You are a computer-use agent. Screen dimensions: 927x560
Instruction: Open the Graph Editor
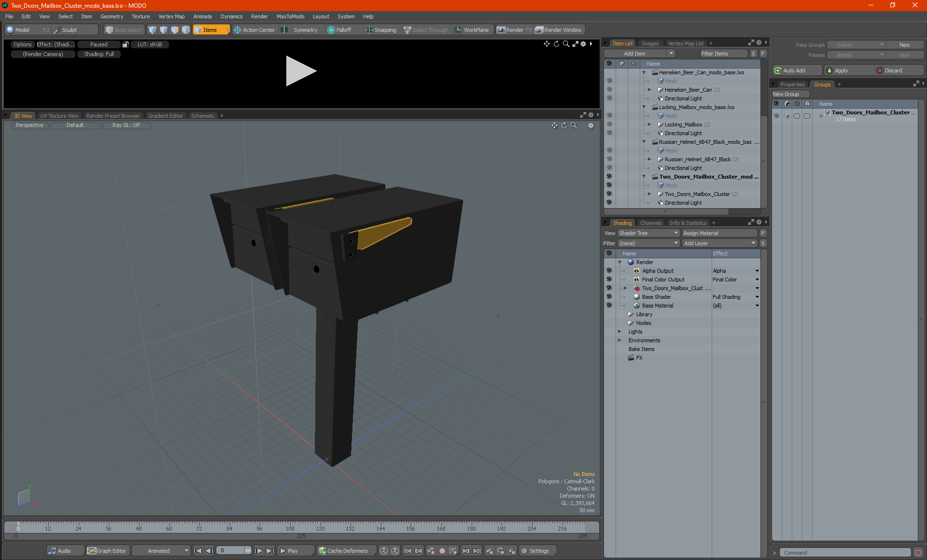click(x=107, y=551)
